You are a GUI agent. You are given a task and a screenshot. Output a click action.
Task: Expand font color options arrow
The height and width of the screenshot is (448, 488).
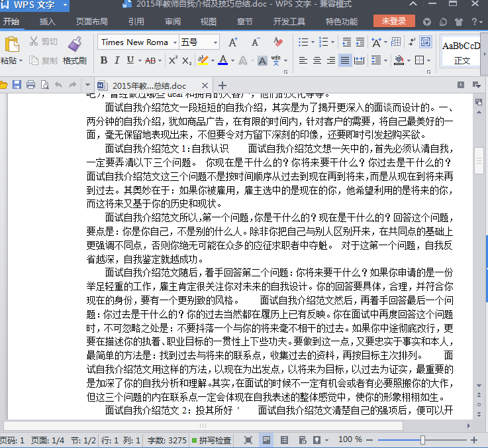click(232, 60)
